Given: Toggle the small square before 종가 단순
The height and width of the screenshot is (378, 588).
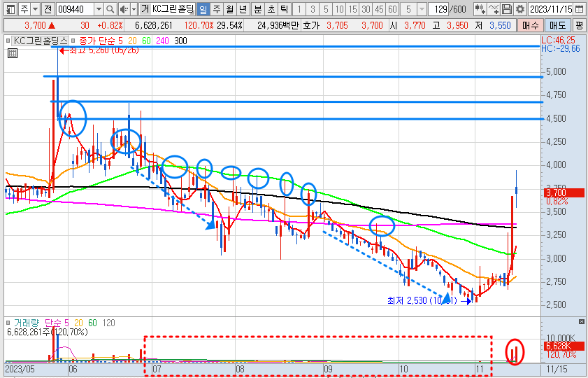Looking at the screenshot, I should point(73,41).
